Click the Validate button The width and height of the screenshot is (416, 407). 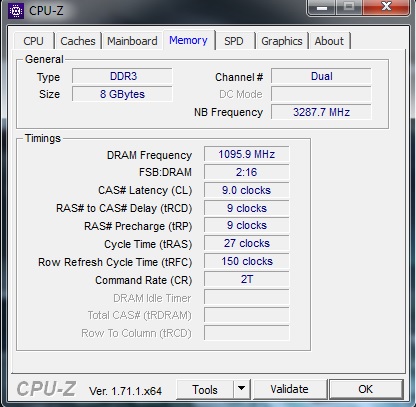(x=289, y=389)
